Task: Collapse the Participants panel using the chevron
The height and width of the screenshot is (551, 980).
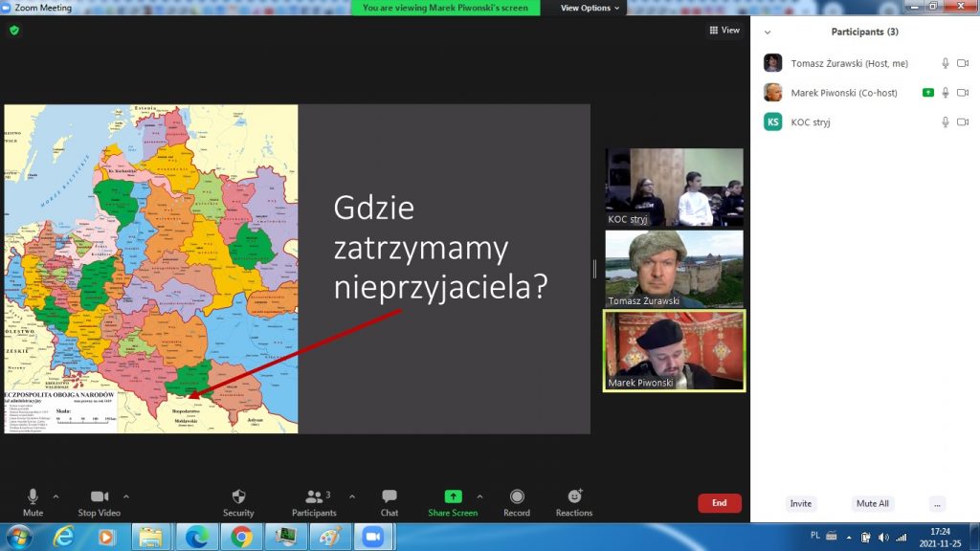Action: [768, 32]
